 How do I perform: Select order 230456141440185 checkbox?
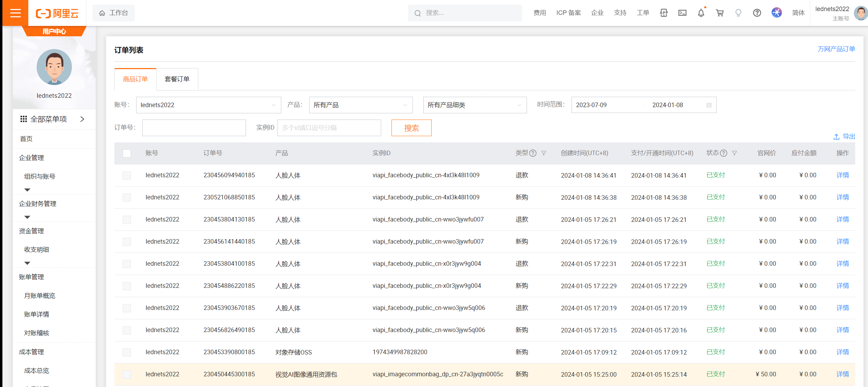tap(127, 242)
